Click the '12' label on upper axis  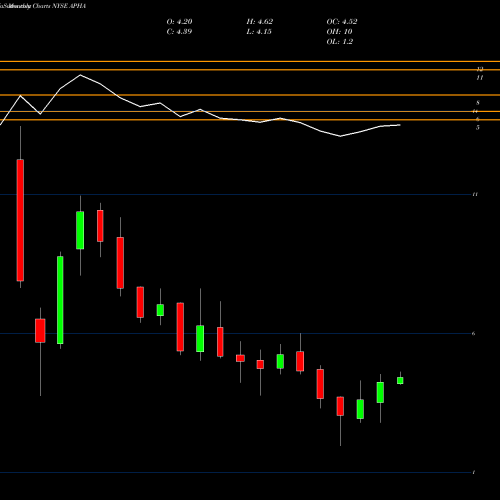point(480,69)
